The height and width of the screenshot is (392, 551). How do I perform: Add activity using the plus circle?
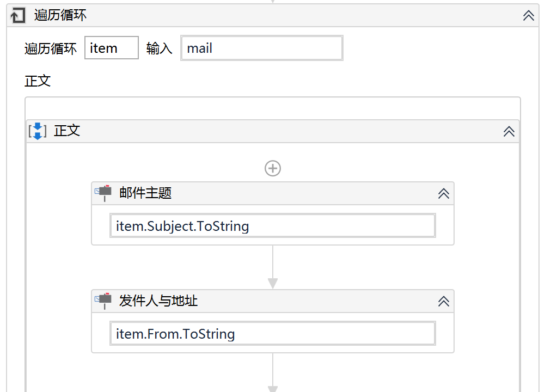(x=273, y=168)
